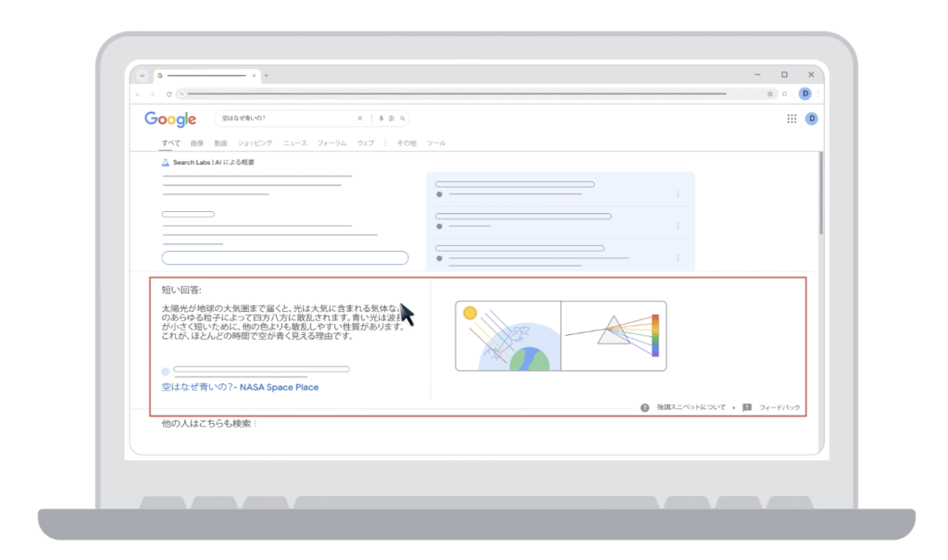Click the Google logo
This screenshot has width=948, height=560.
pyautogui.click(x=170, y=119)
